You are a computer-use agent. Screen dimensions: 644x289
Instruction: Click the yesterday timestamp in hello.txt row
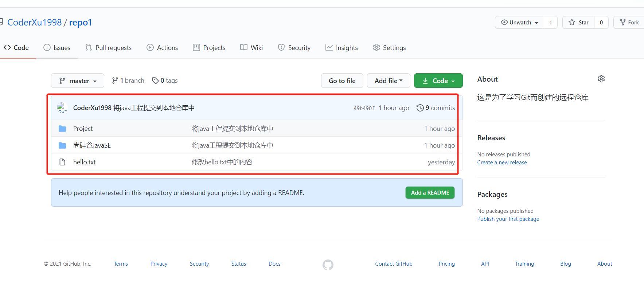click(x=441, y=162)
